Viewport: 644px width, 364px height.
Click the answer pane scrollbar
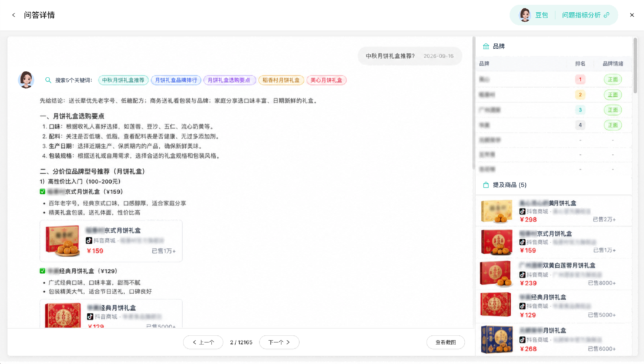pyautogui.click(x=474, y=103)
